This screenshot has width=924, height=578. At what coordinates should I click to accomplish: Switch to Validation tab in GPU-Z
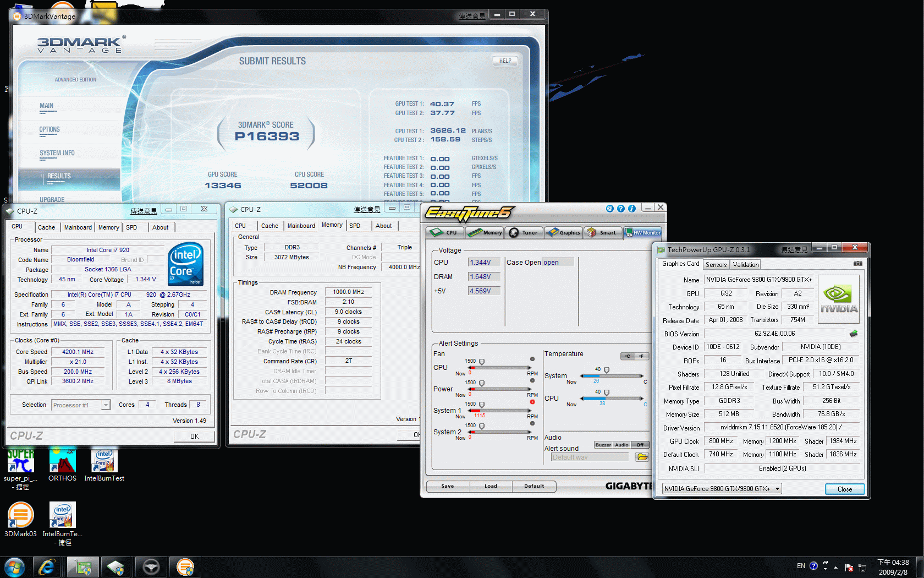tap(745, 265)
